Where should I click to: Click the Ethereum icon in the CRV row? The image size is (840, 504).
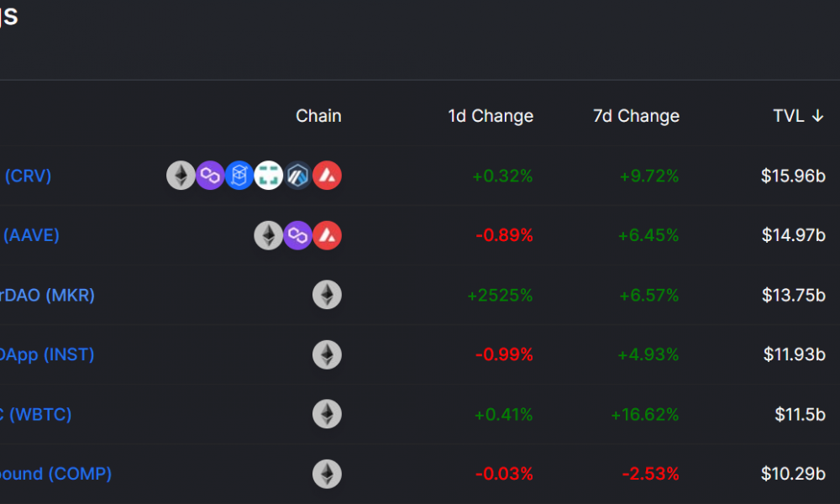[x=181, y=176]
